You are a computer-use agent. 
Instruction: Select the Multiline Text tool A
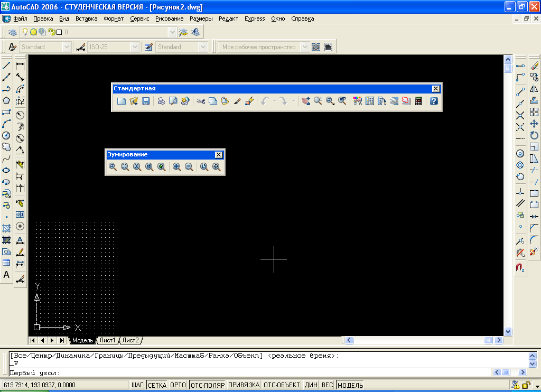[x=6, y=275]
